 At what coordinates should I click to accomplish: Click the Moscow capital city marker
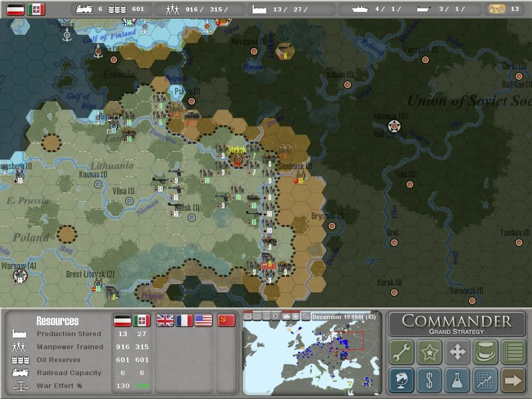coord(394,126)
